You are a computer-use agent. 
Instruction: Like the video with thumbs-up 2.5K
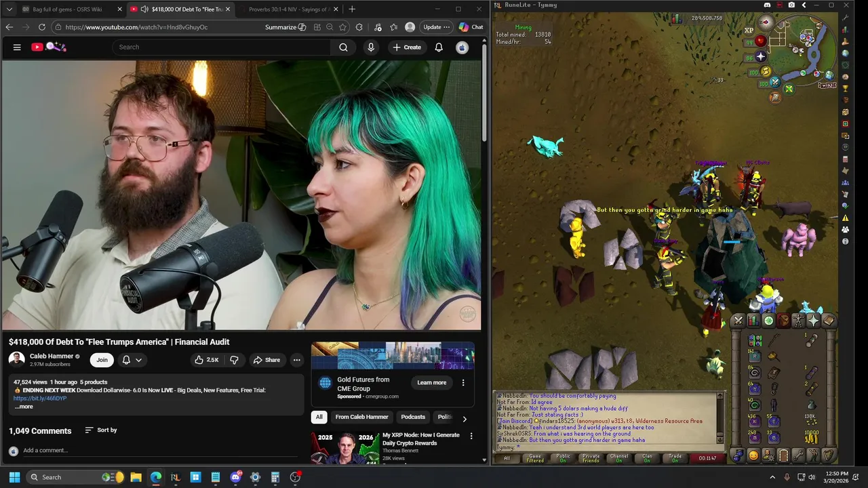click(x=206, y=360)
